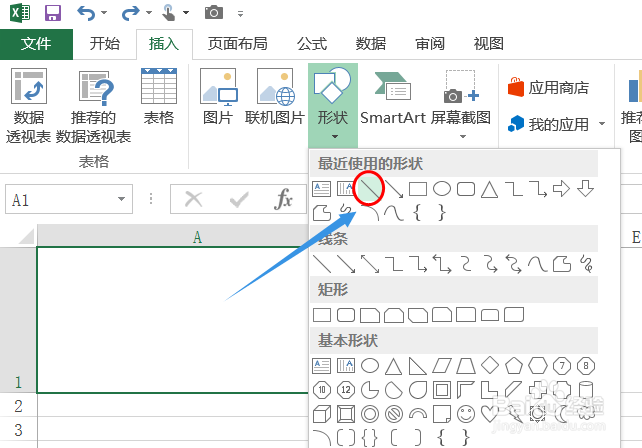The height and width of the screenshot is (448, 642).
Task: Choose the elbow double-arrow connector under 线条
Action: point(442,264)
